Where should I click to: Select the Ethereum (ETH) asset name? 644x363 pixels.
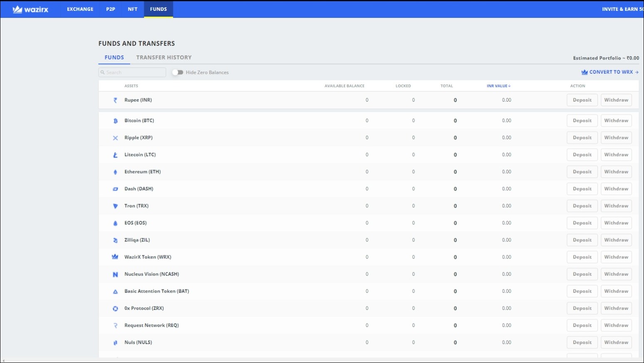click(x=143, y=172)
